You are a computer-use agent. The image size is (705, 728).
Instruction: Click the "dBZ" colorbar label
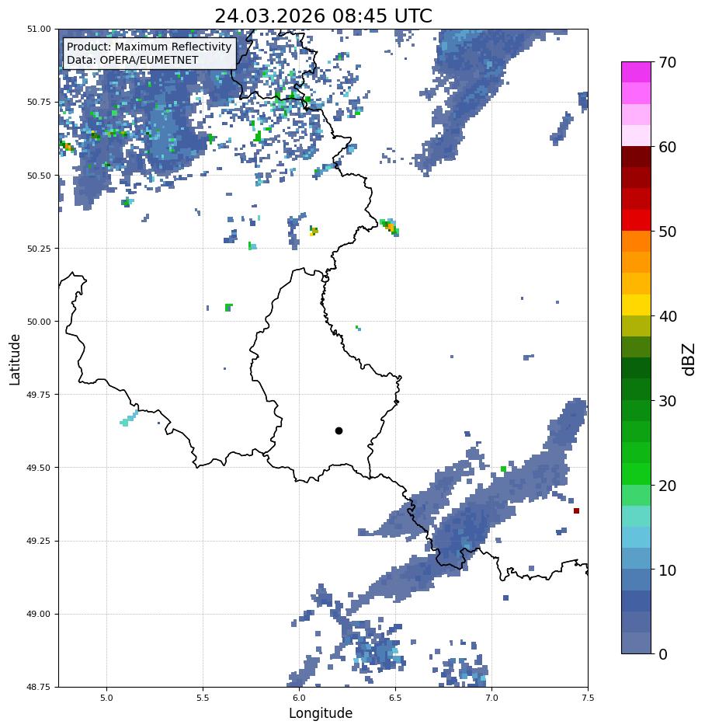689,360
